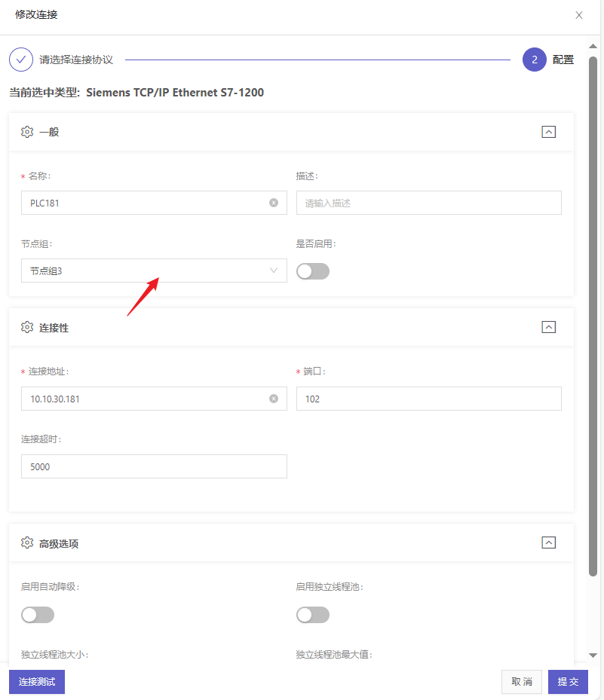Go back to 请选择连接协议 step
The height and width of the screenshot is (700, 604).
pos(76,60)
